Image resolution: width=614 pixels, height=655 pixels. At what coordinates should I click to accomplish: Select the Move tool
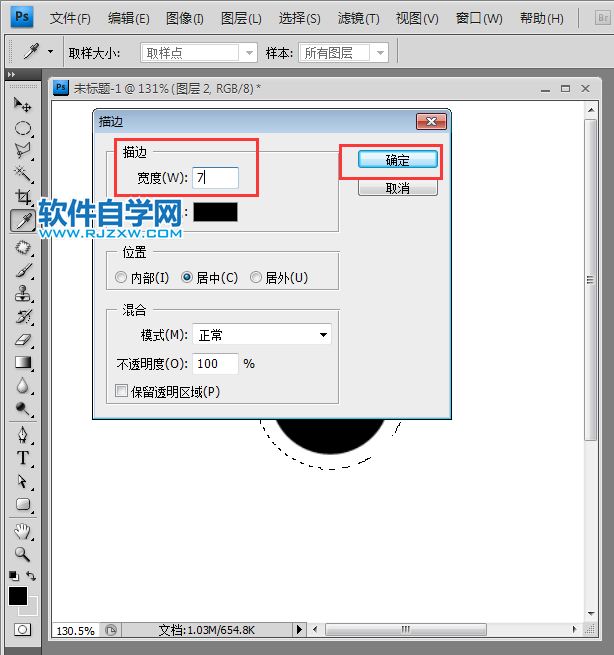pos(22,104)
